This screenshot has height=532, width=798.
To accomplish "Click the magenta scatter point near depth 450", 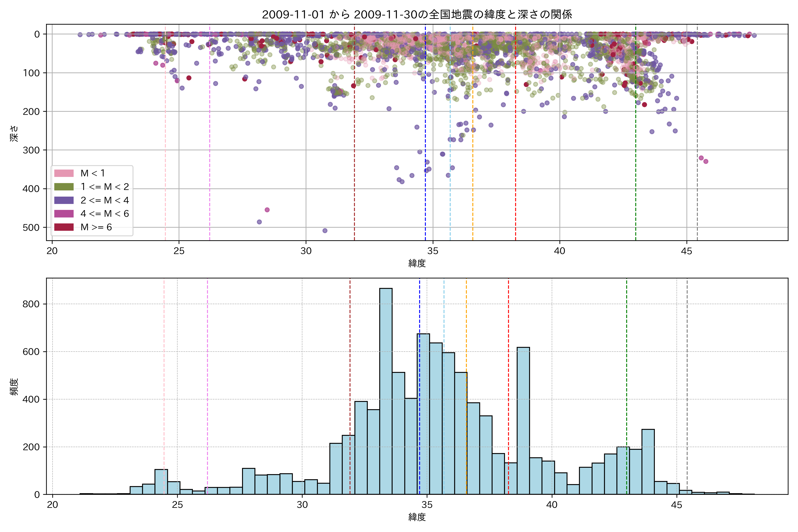I will click(x=267, y=210).
